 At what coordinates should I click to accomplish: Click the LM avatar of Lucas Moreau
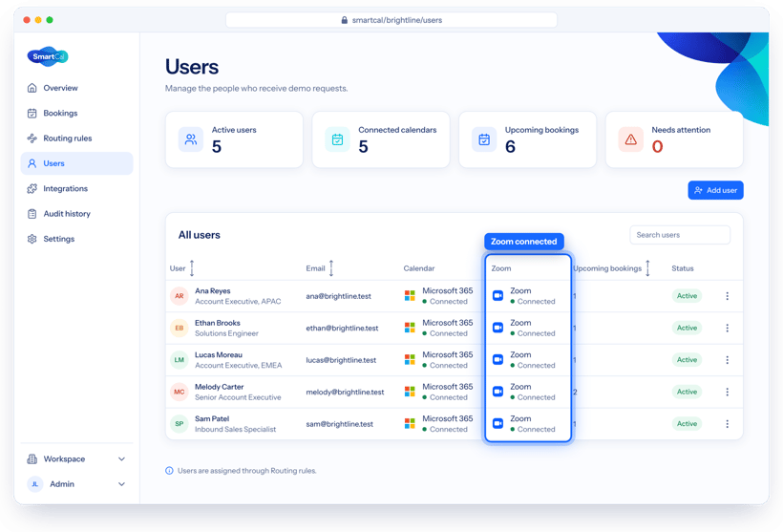click(180, 360)
